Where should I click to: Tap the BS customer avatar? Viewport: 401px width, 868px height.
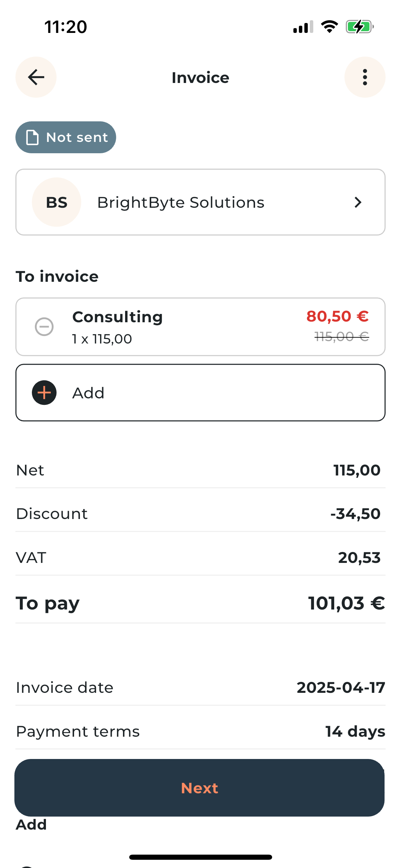[57, 202]
